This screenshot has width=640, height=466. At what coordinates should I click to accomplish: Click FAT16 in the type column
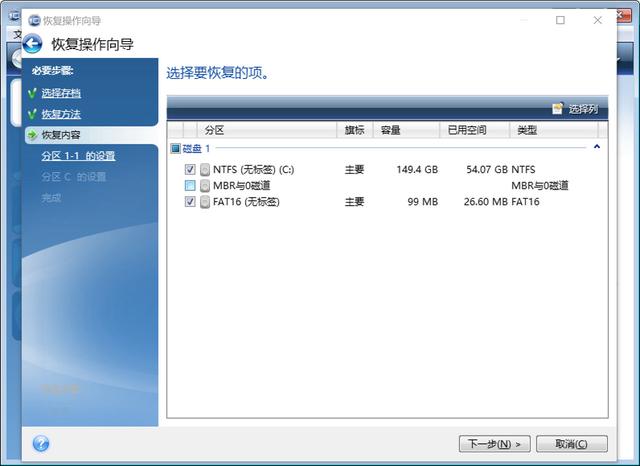point(525,202)
